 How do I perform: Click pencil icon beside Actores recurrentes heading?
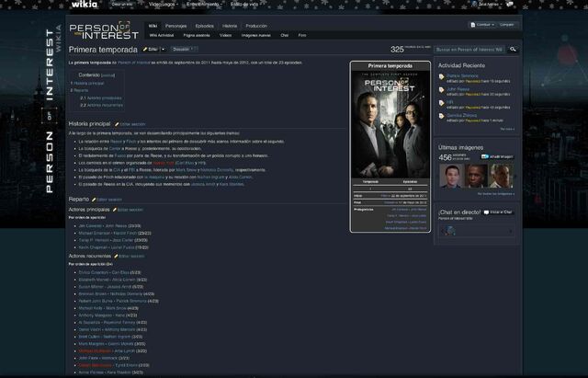(x=116, y=257)
